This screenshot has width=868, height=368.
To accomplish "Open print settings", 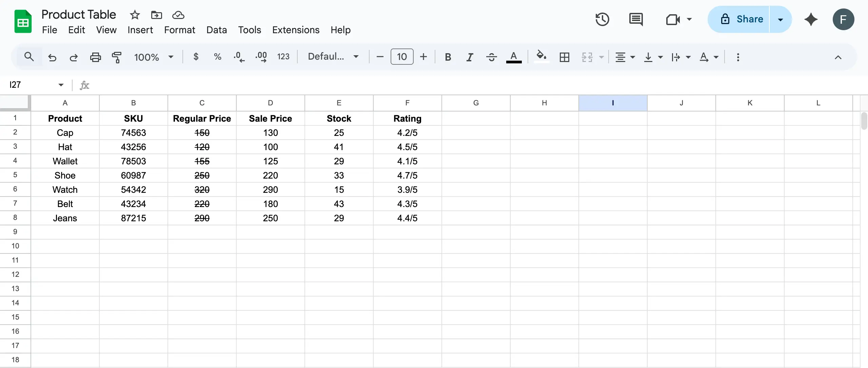I will [x=95, y=57].
